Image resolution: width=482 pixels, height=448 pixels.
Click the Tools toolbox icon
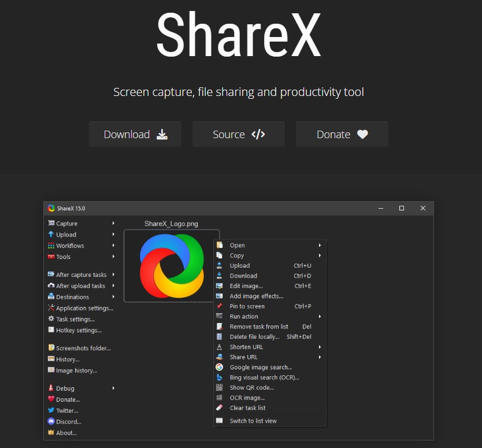pos(51,256)
